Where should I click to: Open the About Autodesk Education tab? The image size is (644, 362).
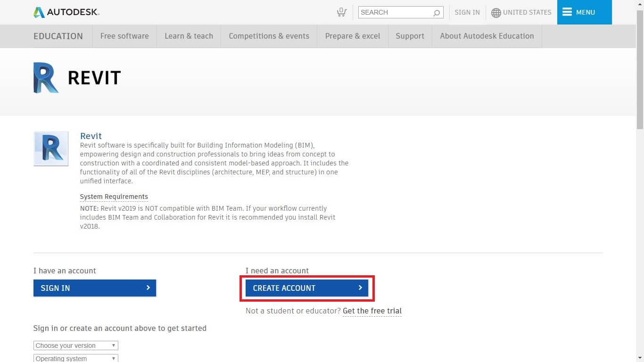pos(487,36)
